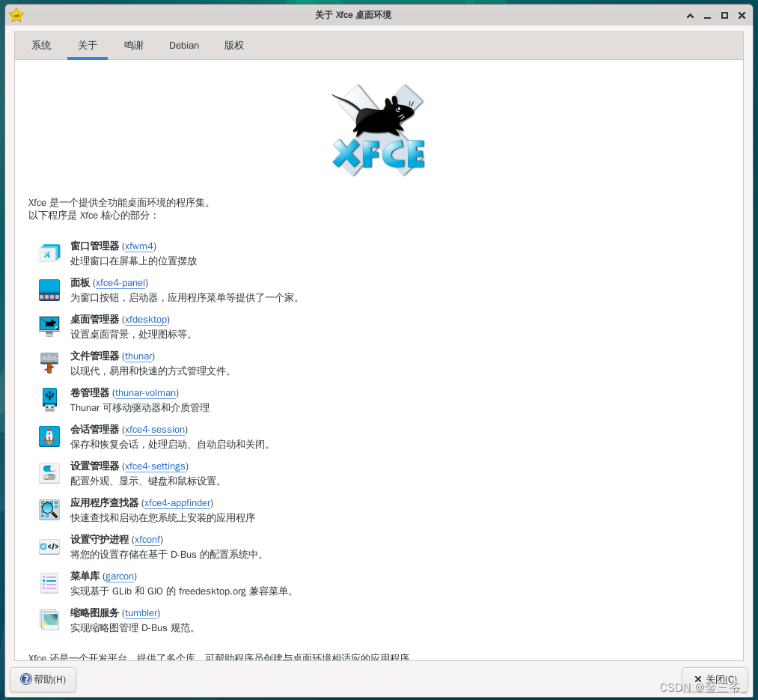
Task: Open the 版权 tab
Action: 234,46
